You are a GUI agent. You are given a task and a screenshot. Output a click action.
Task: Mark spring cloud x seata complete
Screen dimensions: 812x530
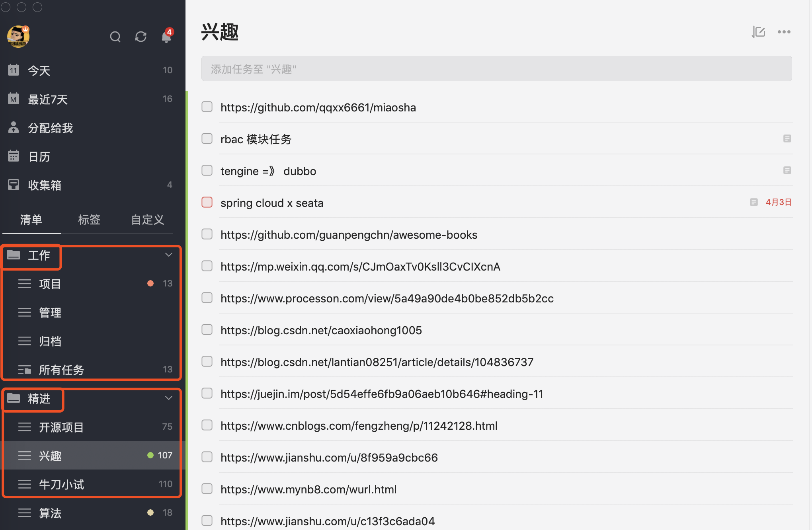pos(207,203)
